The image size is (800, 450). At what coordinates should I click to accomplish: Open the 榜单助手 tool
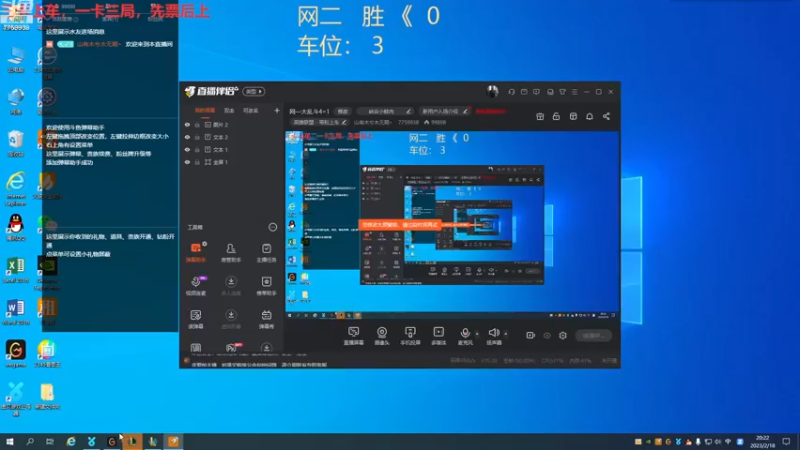click(x=266, y=286)
